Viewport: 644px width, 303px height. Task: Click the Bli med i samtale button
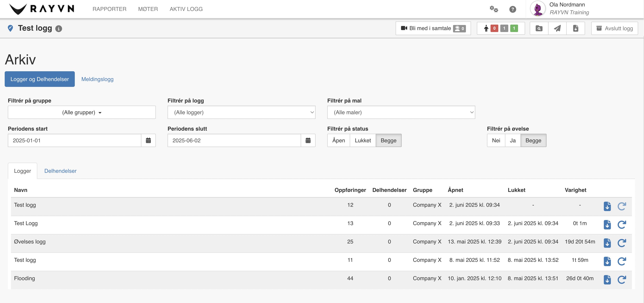(x=433, y=28)
